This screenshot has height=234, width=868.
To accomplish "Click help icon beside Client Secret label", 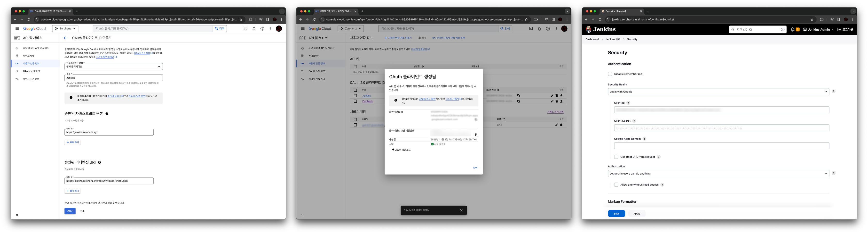I will click(x=634, y=121).
